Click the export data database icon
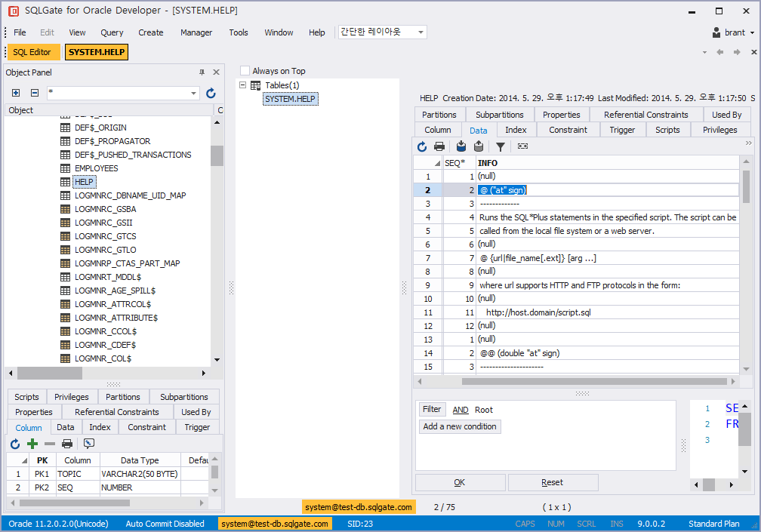 click(x=479, y=146)
